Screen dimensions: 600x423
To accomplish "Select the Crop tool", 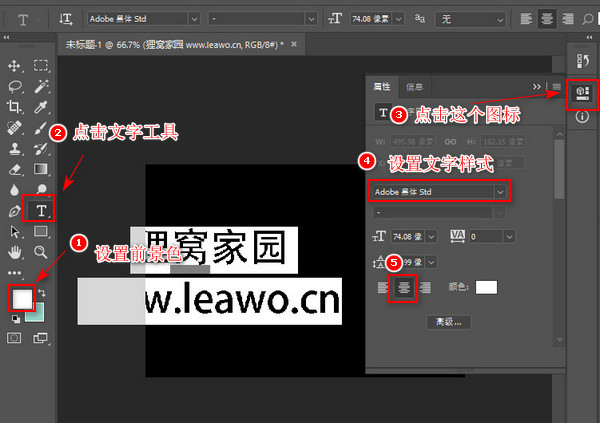I will tap(14, 107).
